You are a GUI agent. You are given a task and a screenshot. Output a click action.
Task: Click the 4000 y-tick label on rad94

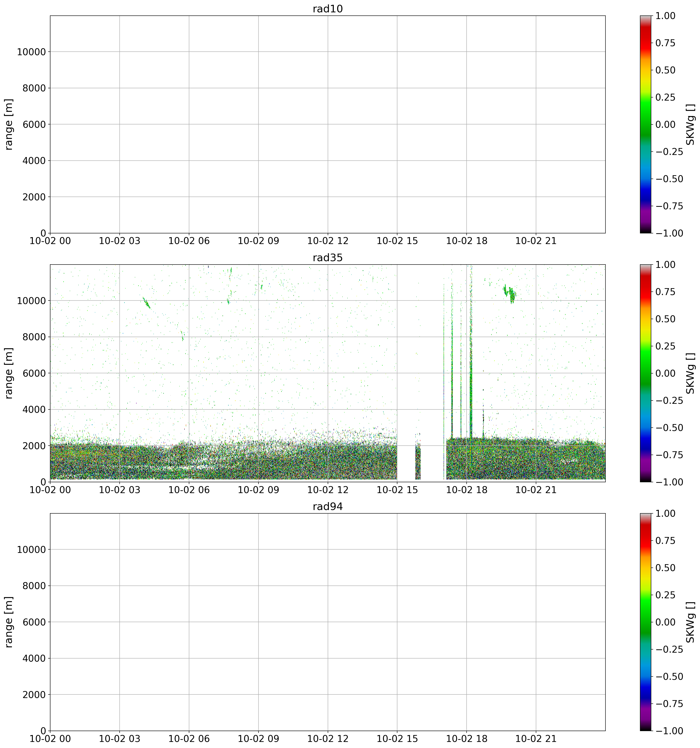(x=34, y=658)
